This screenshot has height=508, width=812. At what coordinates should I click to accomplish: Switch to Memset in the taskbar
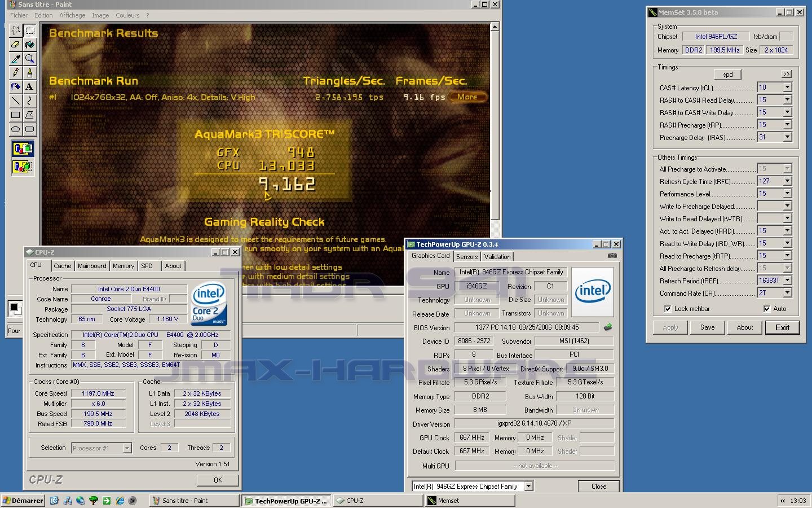(x=470, y=501)
